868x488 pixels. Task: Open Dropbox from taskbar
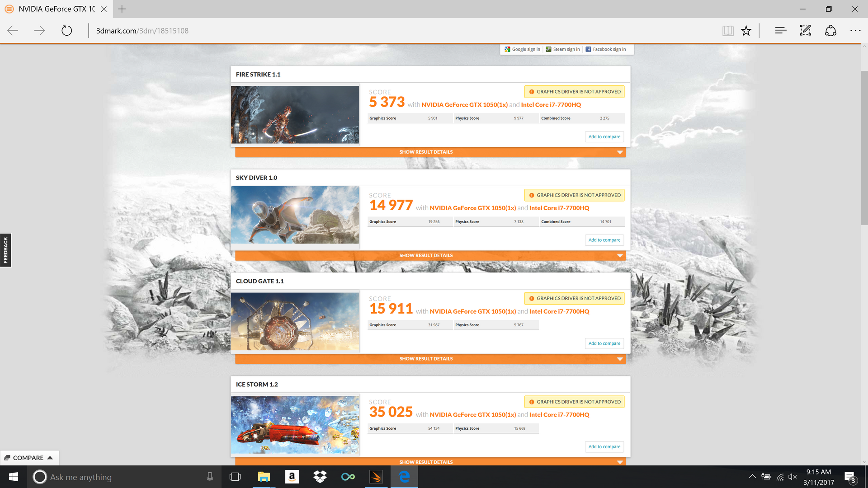click(320, 477)
